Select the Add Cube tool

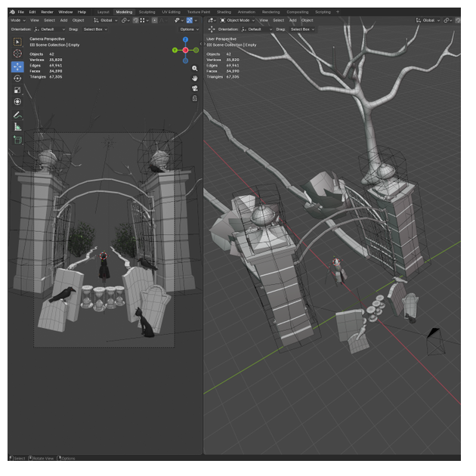(x=17, y=140)
